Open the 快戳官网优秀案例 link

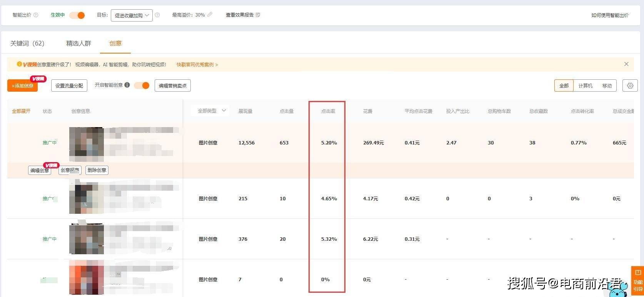tap(197, 65)
